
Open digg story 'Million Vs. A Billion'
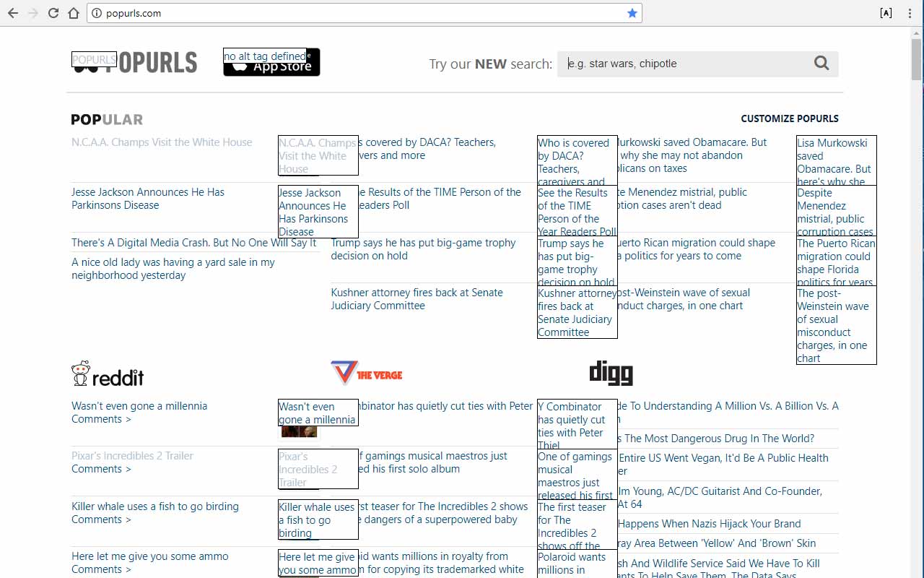click(728, 413)
